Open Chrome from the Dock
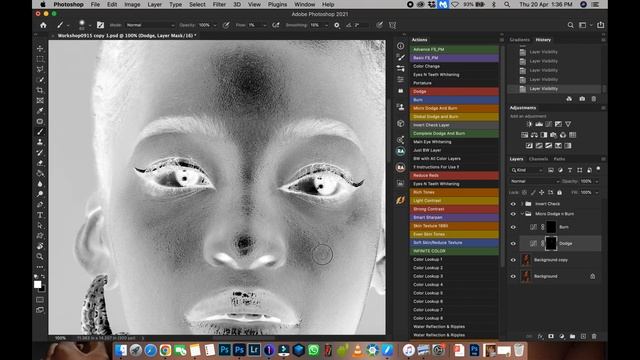Viewport: 640px width, 360px height. pos(165,350)
